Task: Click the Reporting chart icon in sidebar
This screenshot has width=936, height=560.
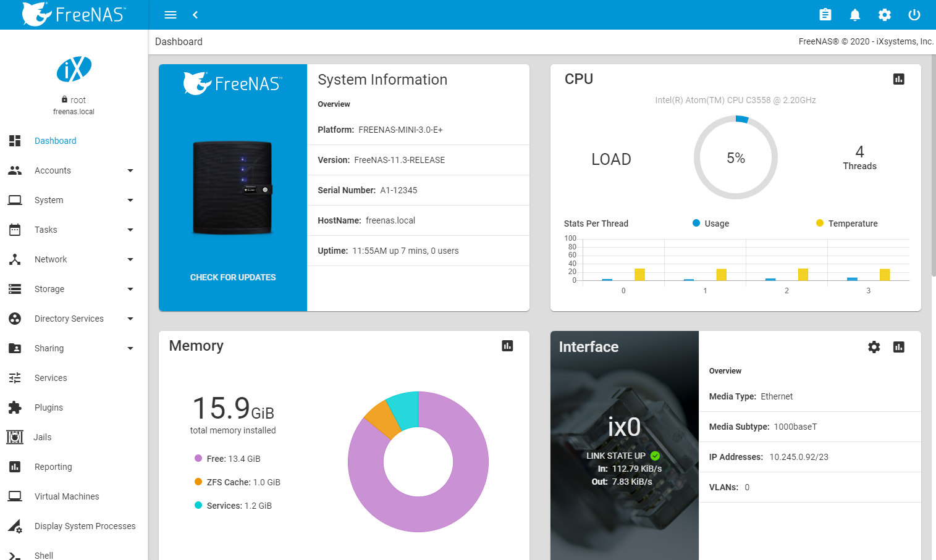Action: coord(15,467)
